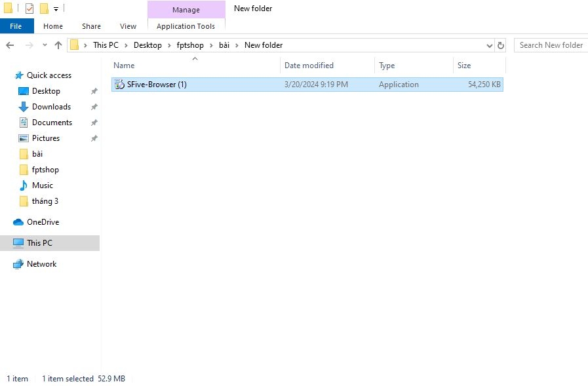This screenshot has width=588, height=386.
Task: Open Quick access in the sidebar
Action: [49, 75]
